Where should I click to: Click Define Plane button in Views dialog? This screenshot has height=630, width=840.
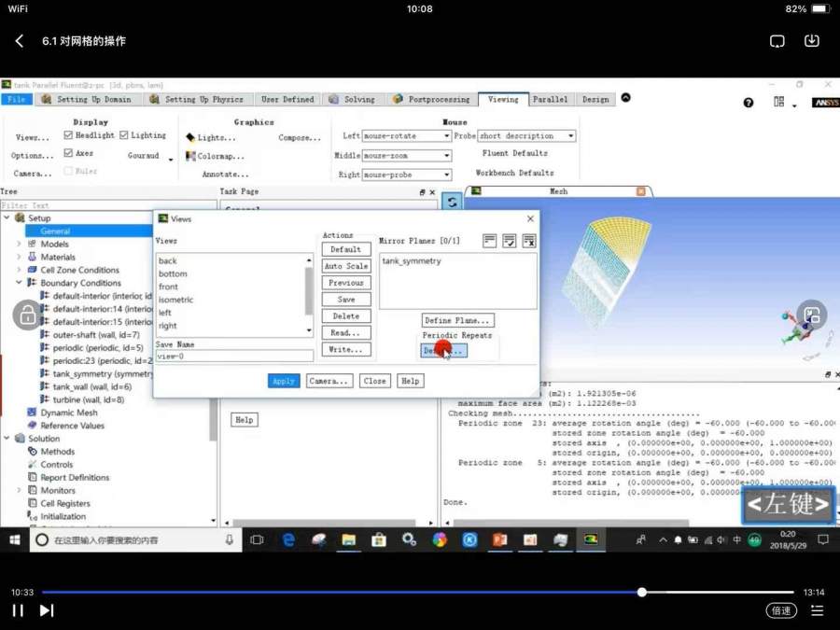point(458,320)
